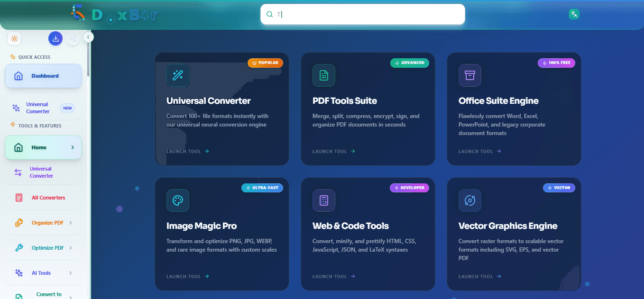Launch the Universal Converter tool
Image resolution: width=644 pixels, height=299 pixels.
tap(188, 152)
